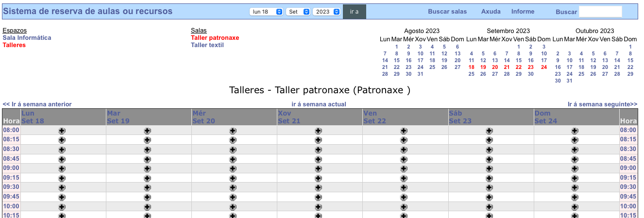Add booking Monday Set 18 at 08:00
This screenshot has width=644, height=218.
click(x=62, y=131)
